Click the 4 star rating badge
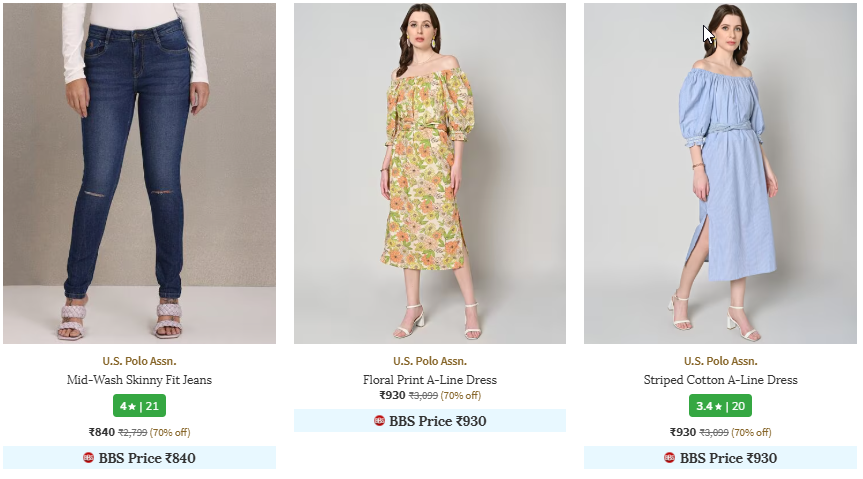Viewport: 863px width, 479px height. point(139,406)
